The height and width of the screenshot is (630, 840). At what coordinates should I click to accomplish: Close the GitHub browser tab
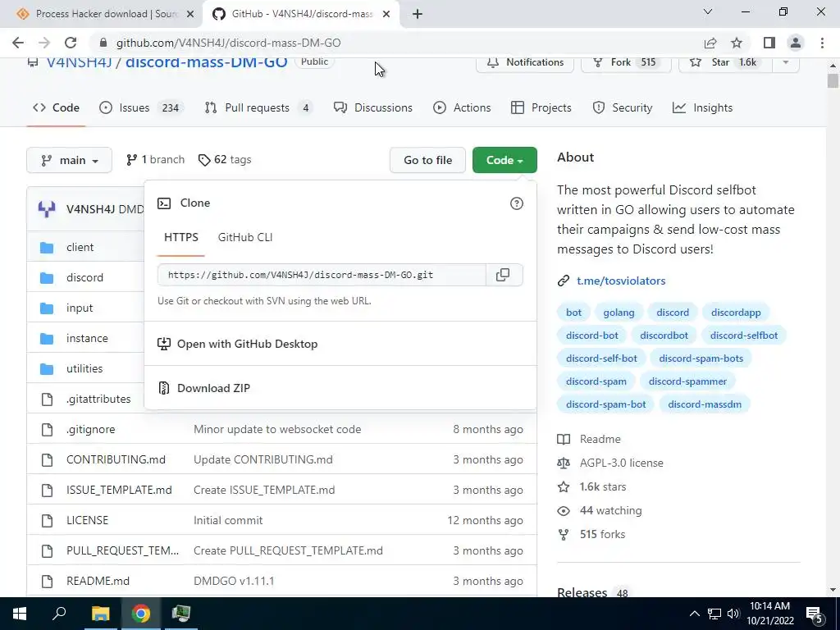pyautogui.click(x=386, y=14)
